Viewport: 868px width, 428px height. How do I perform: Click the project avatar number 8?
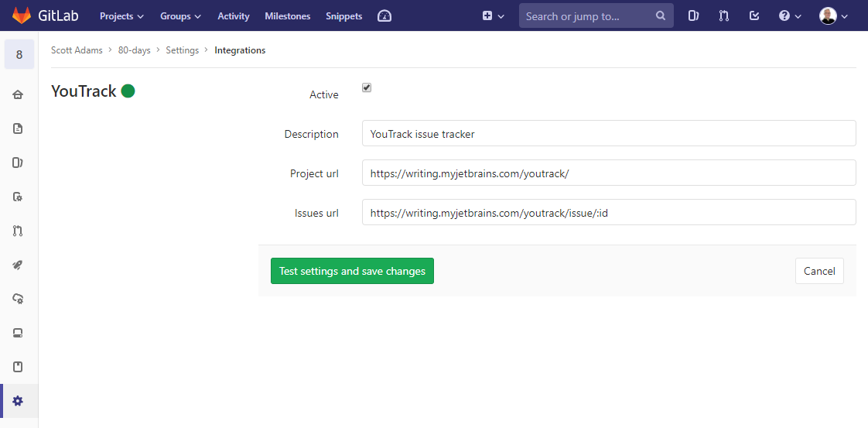coord(19,54)
